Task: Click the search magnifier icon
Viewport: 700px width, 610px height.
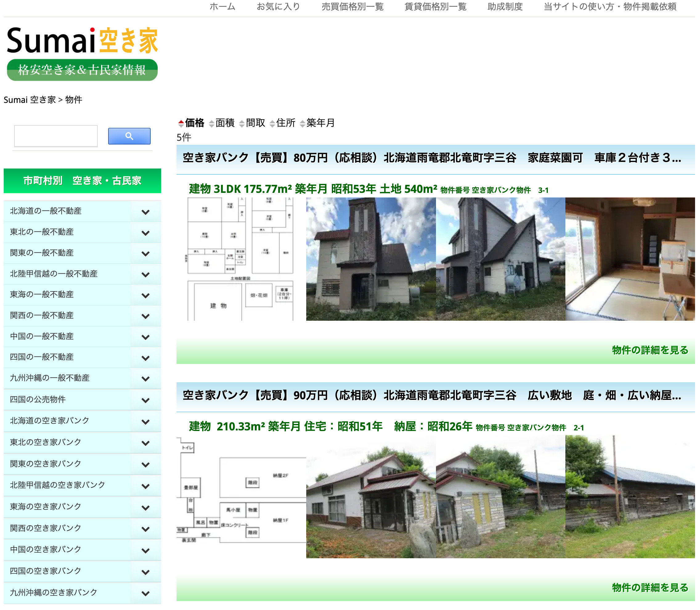Action: click(129, 136)
